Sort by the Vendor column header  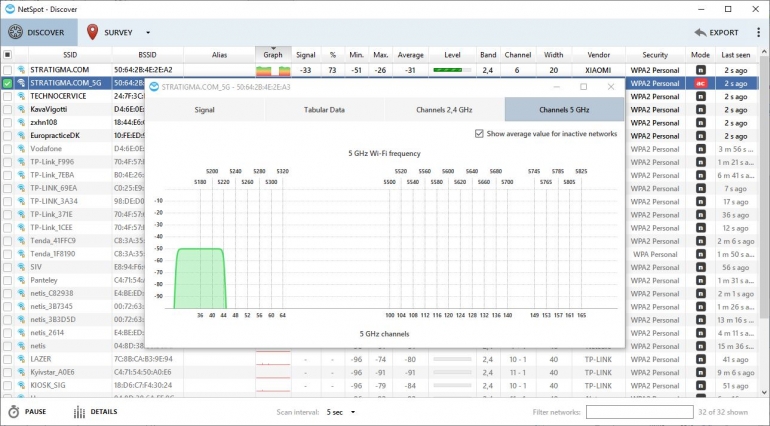click(599, 55)
